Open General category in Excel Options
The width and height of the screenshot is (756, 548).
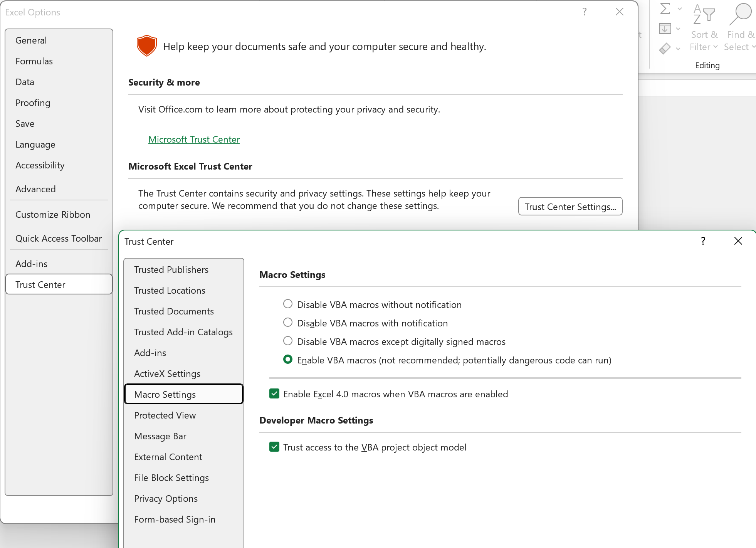click(x=59, y=40)
